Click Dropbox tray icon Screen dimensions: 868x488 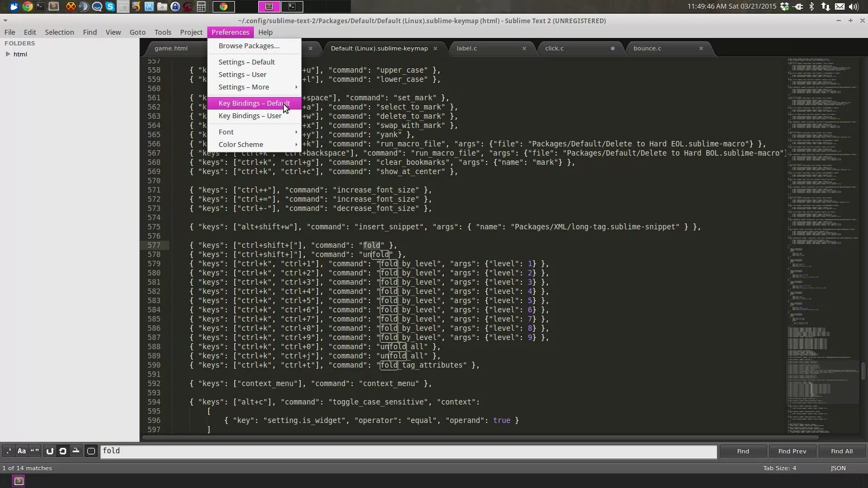click(784, 7)
